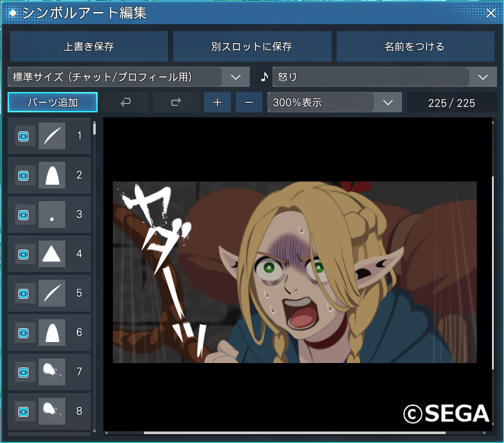Expand the 怒り sound dropdown arrow
Screen dimensions: 504x443
tap(483, 77)
